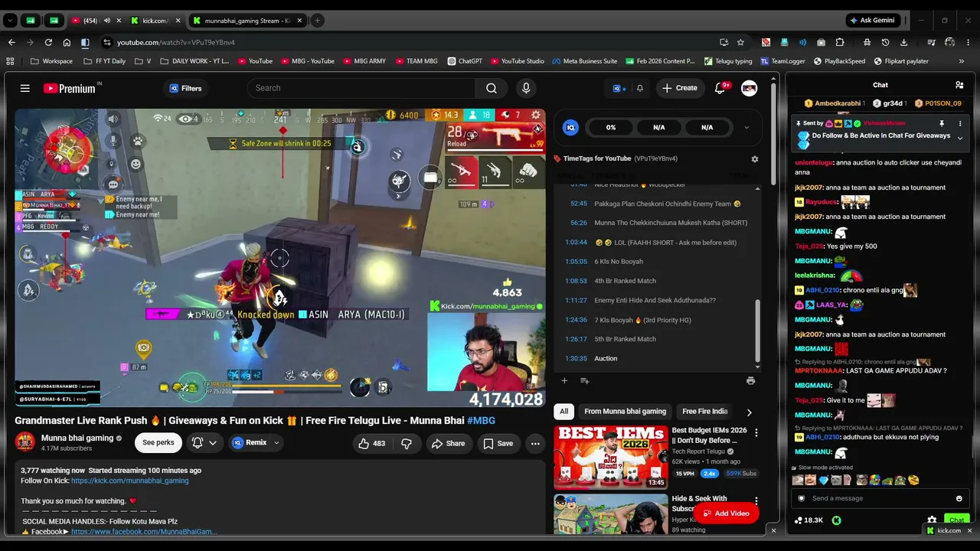980x551 pixels.
Task: Select From Munna bhai gaming chip
Action: 625,412
